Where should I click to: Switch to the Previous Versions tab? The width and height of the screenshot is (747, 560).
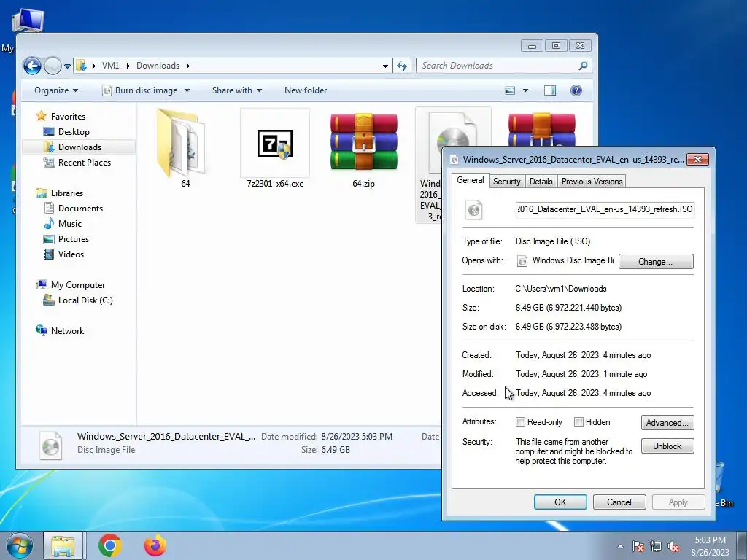click(592, 182)
